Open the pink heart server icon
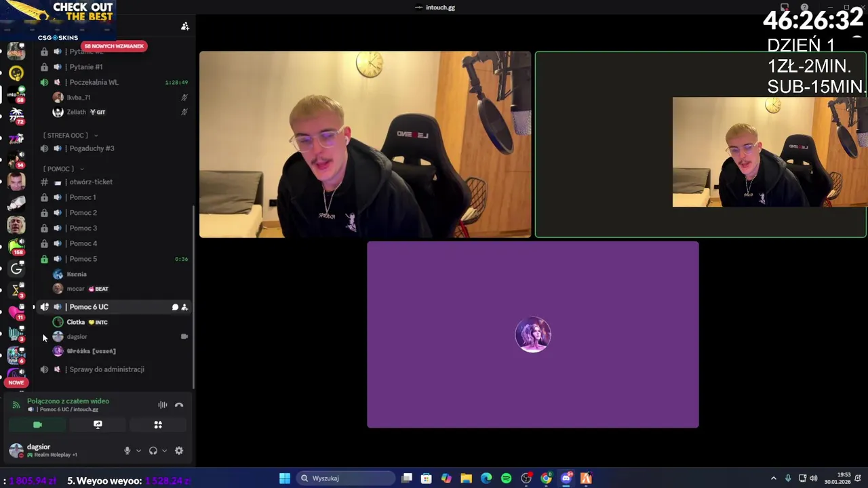 (x=16, y=312)
